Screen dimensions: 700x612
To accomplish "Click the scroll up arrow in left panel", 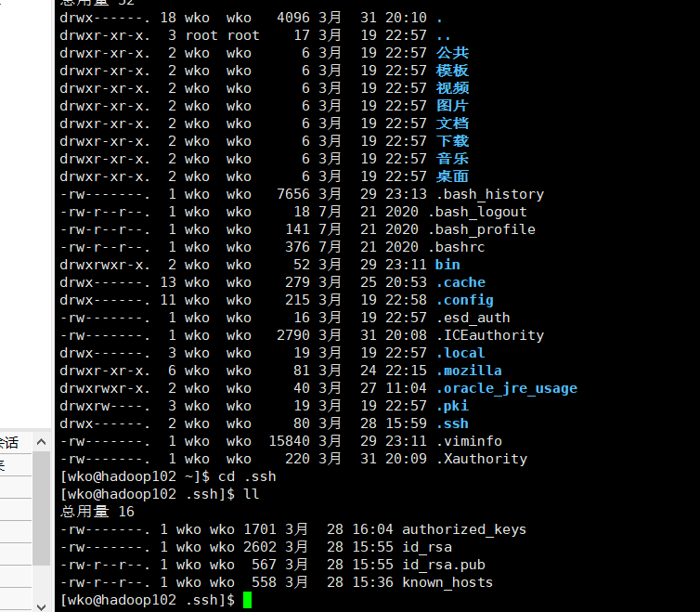I will [42, 442].
